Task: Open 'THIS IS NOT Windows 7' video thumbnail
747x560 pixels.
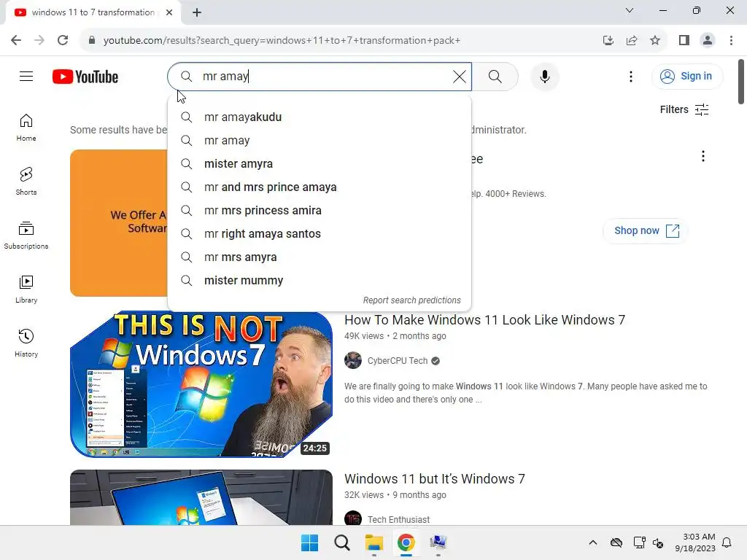Action: click(201, 384)
